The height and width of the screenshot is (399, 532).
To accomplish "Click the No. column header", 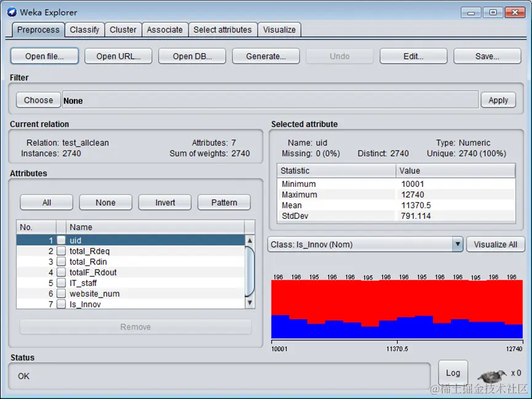I will point(36,227).
